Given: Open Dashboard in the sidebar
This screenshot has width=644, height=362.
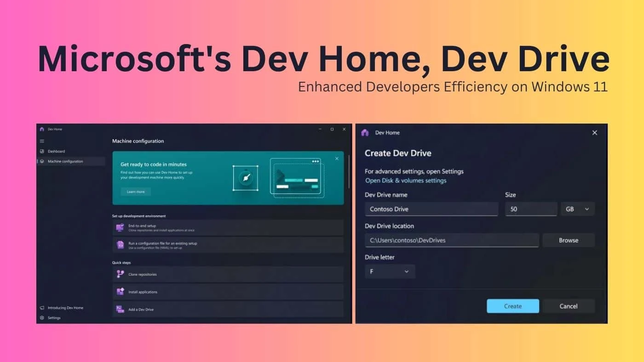Looking at the screenshot, I should [71, 151].
